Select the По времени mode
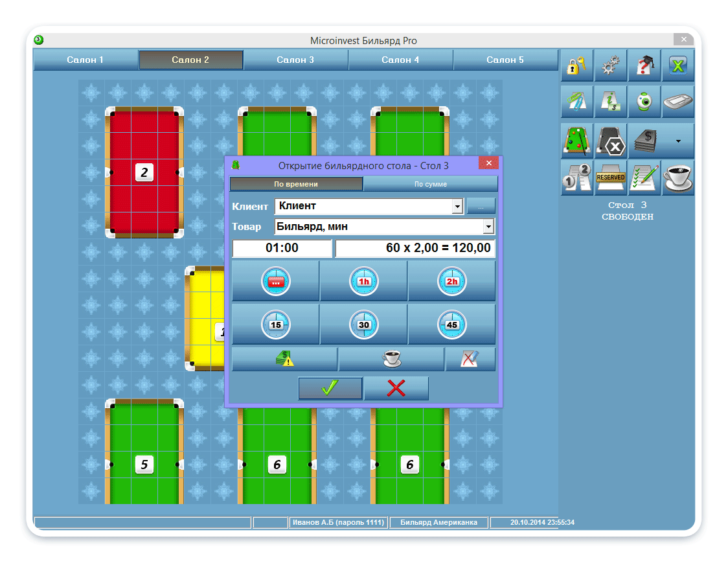The width and height of the screenshot is (728, 563). coord(296,184)
